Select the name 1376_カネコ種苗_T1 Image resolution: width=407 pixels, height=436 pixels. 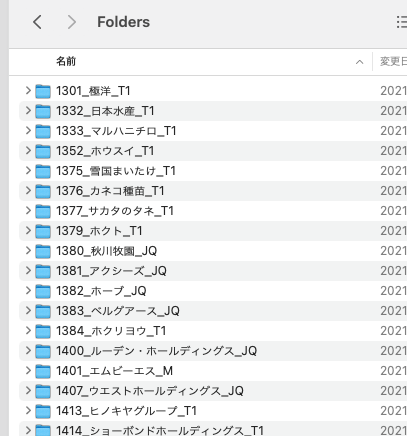pos(110,191)
